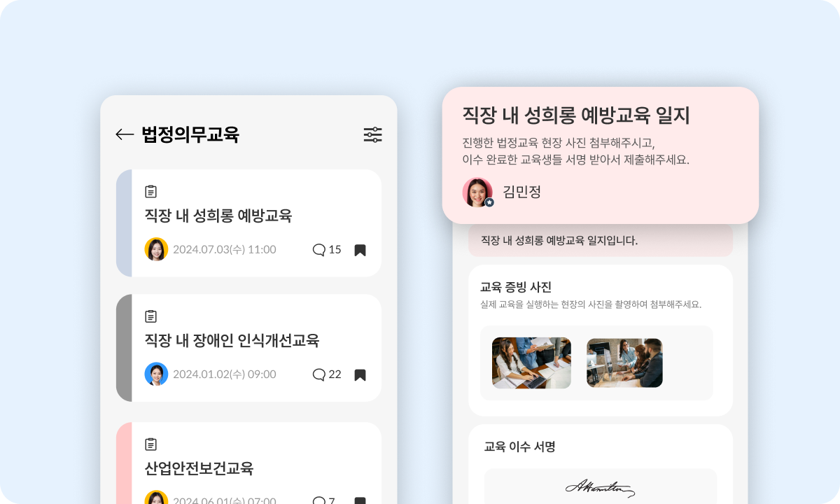Click the signature field under 교육 이수 서명
The width and height of the screenshot is (840, 504).
click(x=601, y=486)
